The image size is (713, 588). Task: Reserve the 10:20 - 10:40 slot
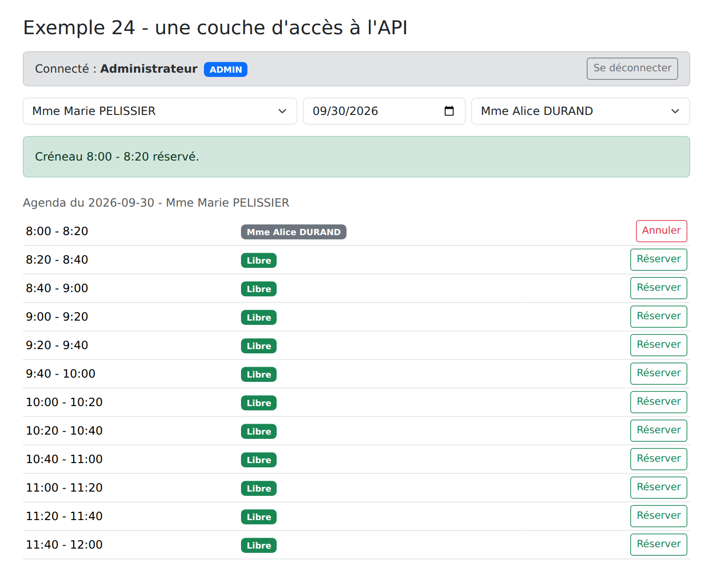pyautogui.click(x=658, y=430)
